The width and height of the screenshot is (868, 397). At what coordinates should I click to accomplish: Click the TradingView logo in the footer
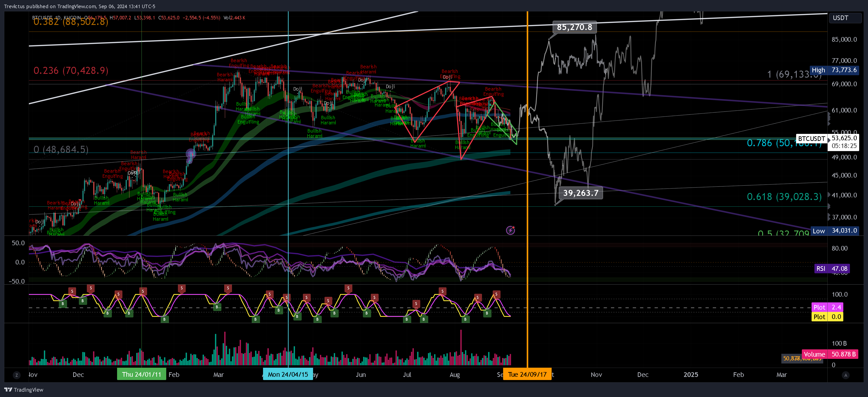[x=24, y=390]
